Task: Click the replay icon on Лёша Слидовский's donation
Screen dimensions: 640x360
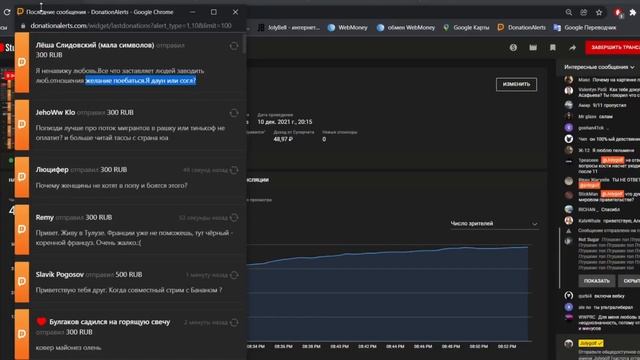Action: [x=234, y=46]
